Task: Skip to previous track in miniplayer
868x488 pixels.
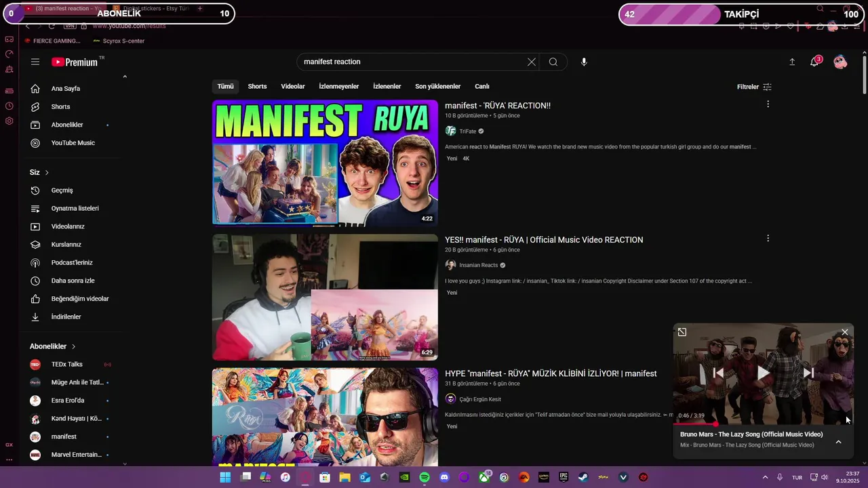Action: click(718, 372)
